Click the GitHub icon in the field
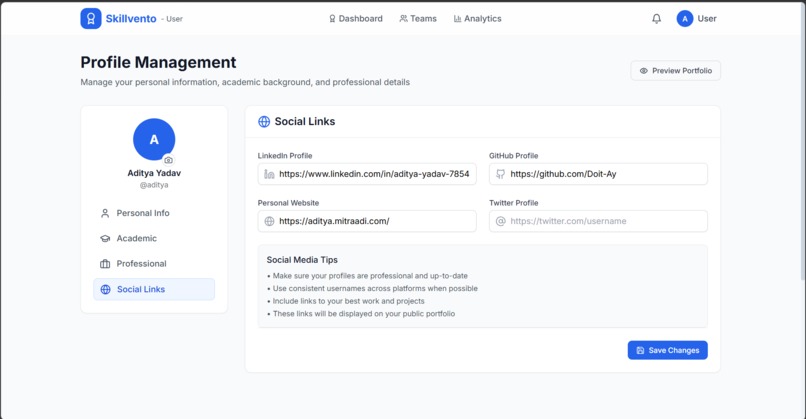This screenshot has height=419, width=806. click(500, 174)
